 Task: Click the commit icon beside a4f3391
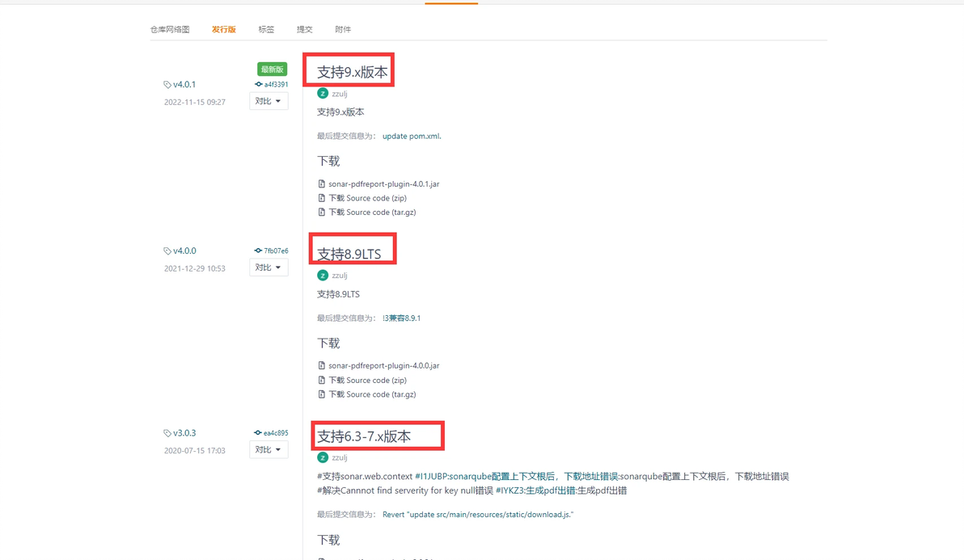click(x=258, y=84)
